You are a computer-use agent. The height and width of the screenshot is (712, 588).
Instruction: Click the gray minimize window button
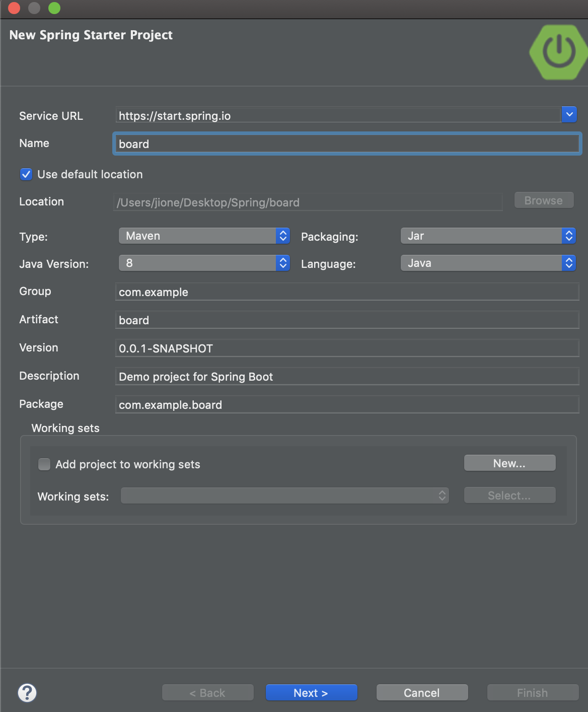[34, 8]
